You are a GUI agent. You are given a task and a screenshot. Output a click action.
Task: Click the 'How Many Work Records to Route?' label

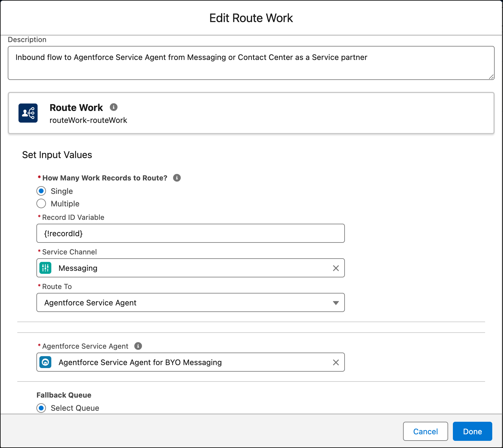click(x=105, y=178)
